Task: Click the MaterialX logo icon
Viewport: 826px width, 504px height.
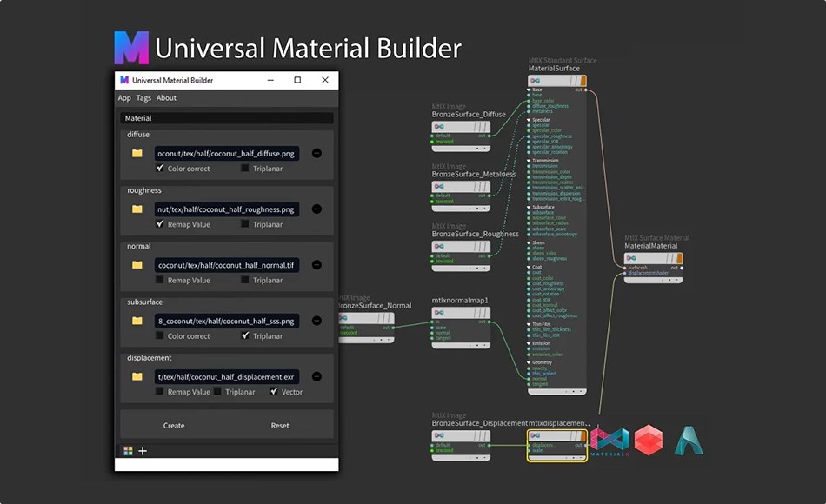Action: click(x=611, y=439)
